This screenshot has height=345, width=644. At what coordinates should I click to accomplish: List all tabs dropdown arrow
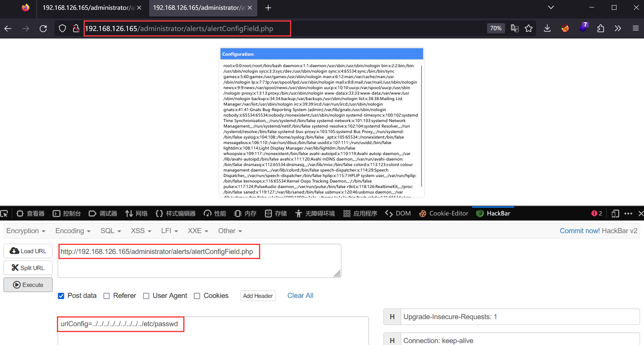coord(551,7)
